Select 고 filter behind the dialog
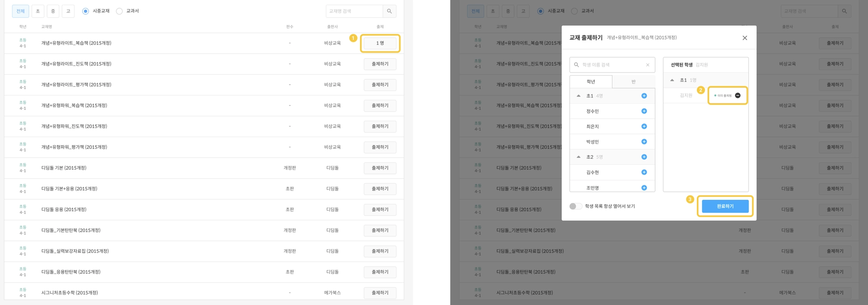 click(523, 11)
